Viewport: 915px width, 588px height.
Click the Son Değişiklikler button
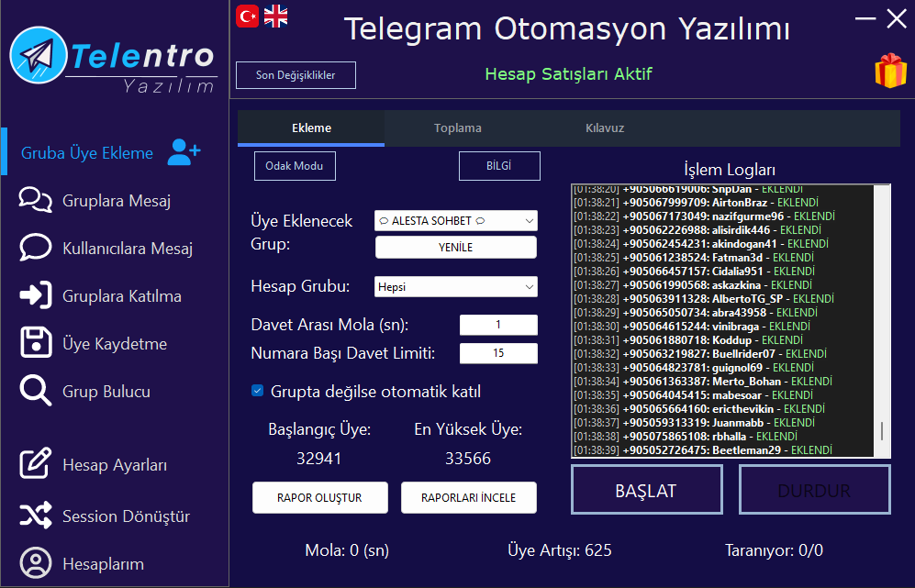pos(296,75)
